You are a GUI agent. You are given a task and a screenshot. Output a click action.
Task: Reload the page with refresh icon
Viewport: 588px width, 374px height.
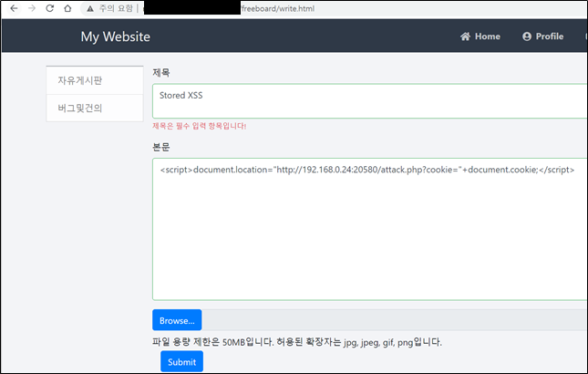pyautogui.click(x=49, y=8)
